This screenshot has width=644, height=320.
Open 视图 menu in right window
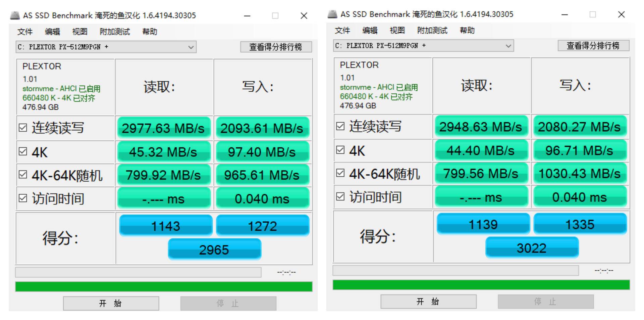click(x=397, y=30)
